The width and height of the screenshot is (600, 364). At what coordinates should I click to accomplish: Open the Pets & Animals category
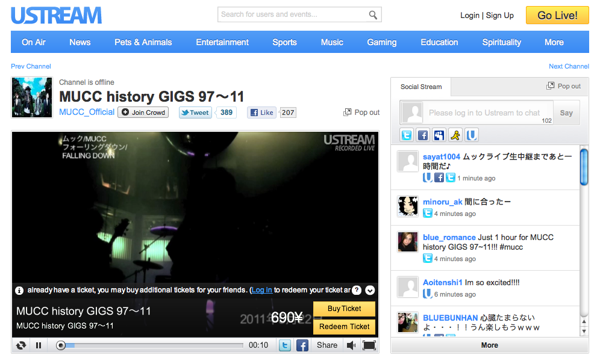[x=143, y=42]
